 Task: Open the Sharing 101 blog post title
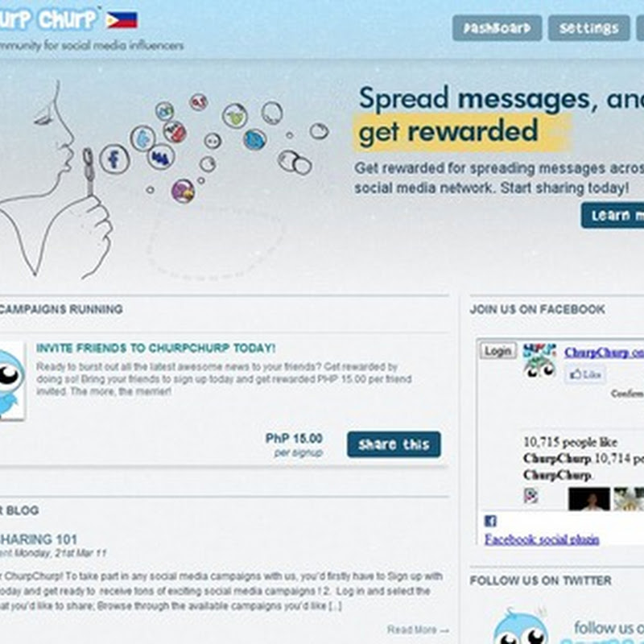pos(39,539)
